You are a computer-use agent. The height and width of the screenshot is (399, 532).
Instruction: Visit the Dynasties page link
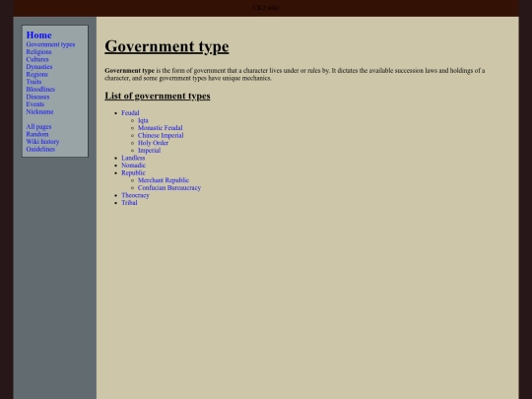point(39,67)
